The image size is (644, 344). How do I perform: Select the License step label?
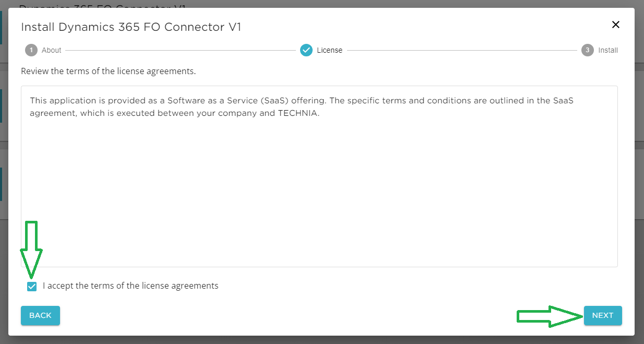[330, 50]
